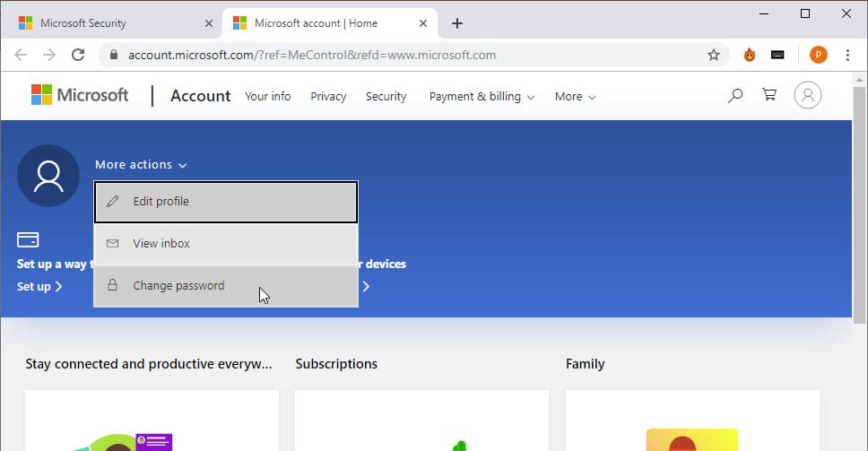Viewport: 868px width, 451px height.
Task: Click the envelope icon beside View inbox
Action: 112,244
